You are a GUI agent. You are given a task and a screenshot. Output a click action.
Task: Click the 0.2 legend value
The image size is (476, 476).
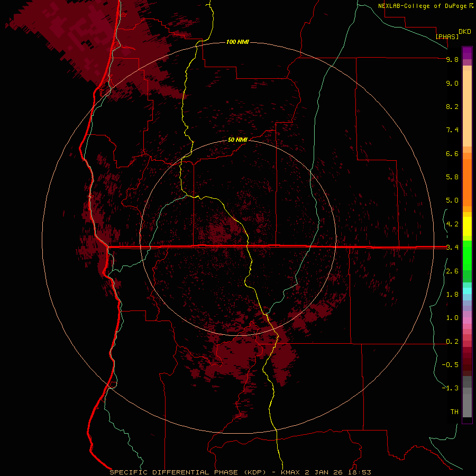[x=452, y=342]
